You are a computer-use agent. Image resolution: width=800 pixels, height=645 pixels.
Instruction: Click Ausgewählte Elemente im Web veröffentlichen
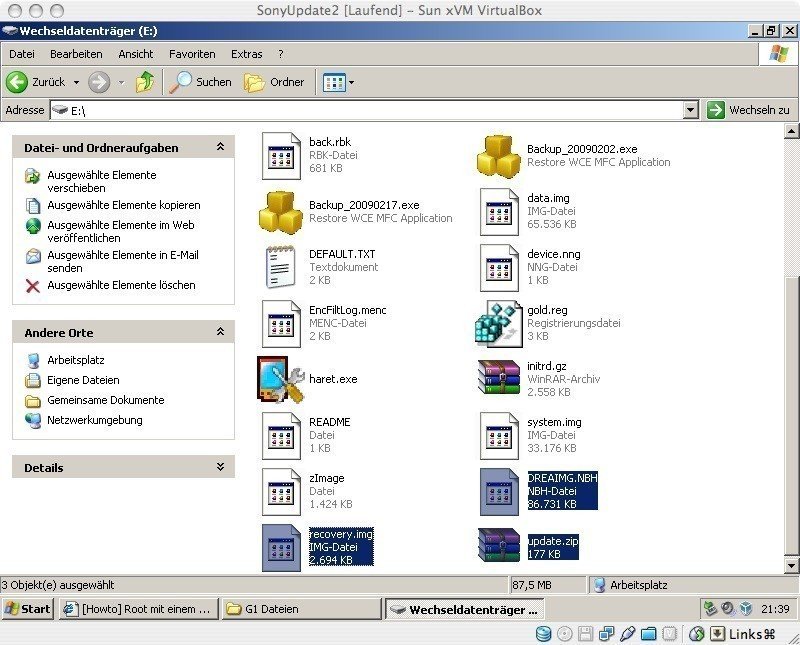tap(121, 231)
